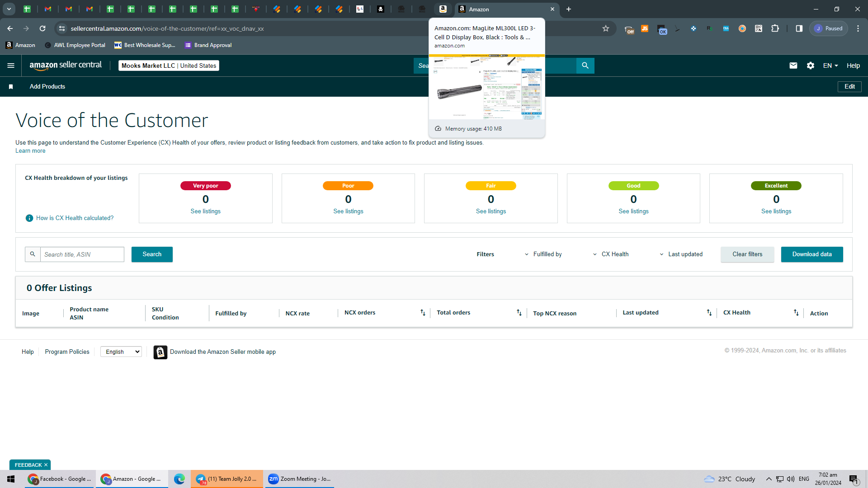The width and height of the screenshot is (868, 488).
Task: Click the Search title, ASIN input field
Action: [x=82, y=254]
